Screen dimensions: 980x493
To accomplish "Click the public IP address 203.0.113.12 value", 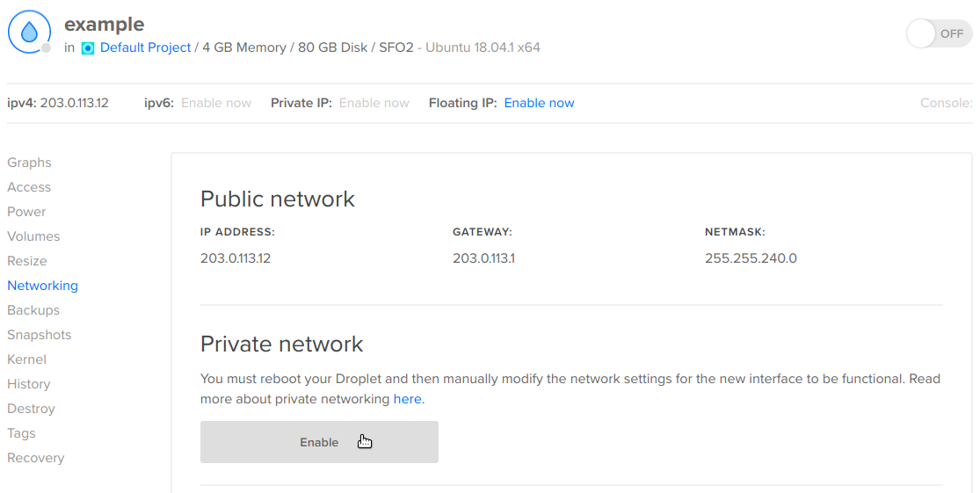I will 236,258.
